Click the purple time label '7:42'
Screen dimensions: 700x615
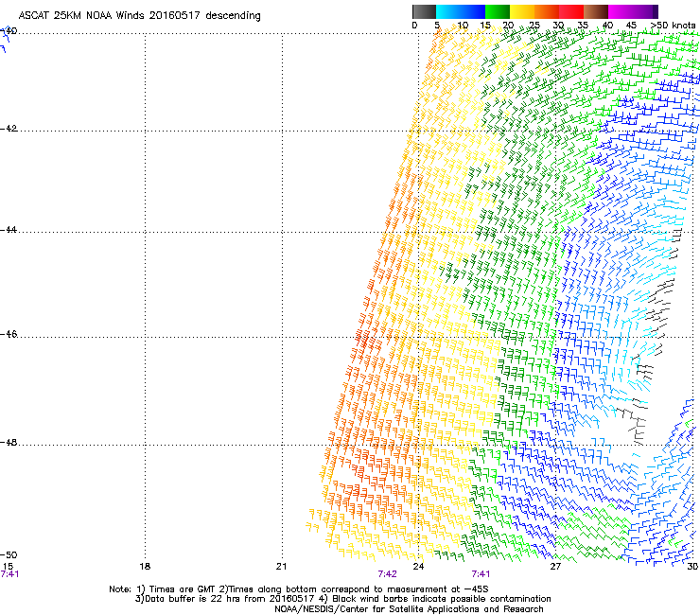(x=387, y=574)
